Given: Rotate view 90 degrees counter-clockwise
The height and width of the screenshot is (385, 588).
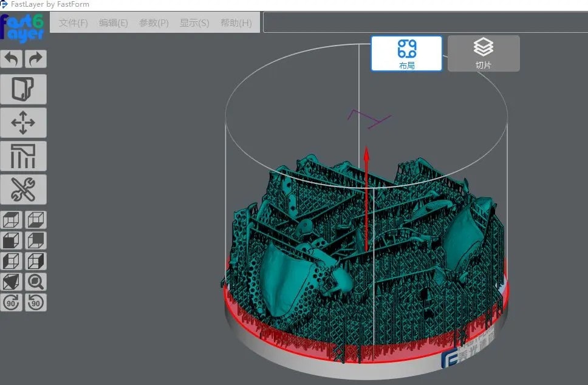Looking at the screenshot, I should [x=36, y=302].
